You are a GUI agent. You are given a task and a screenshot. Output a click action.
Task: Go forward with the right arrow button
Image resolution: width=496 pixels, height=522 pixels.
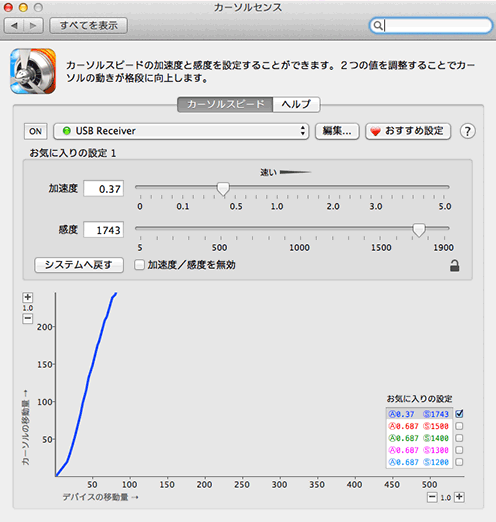click(33, 25)
